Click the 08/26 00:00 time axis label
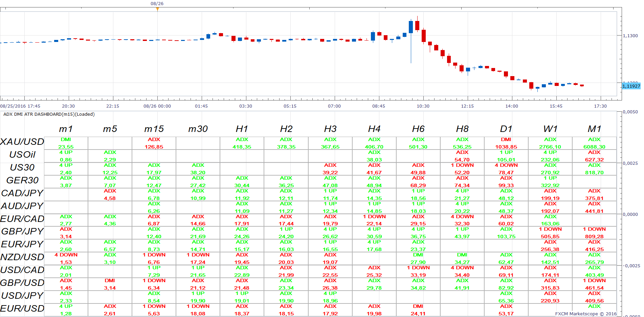The width and height of the screenshot is (644, 317). click(157, 106)
